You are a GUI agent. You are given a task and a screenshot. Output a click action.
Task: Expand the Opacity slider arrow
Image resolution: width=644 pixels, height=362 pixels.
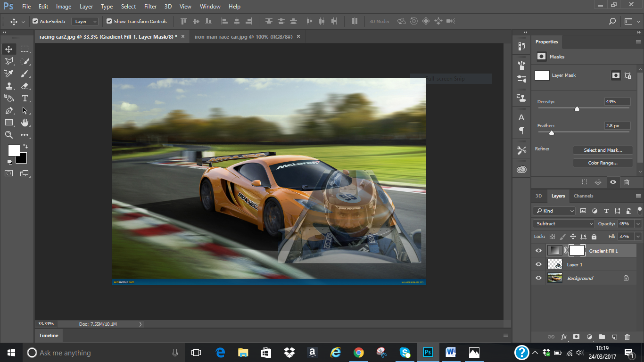pos(638,223)
